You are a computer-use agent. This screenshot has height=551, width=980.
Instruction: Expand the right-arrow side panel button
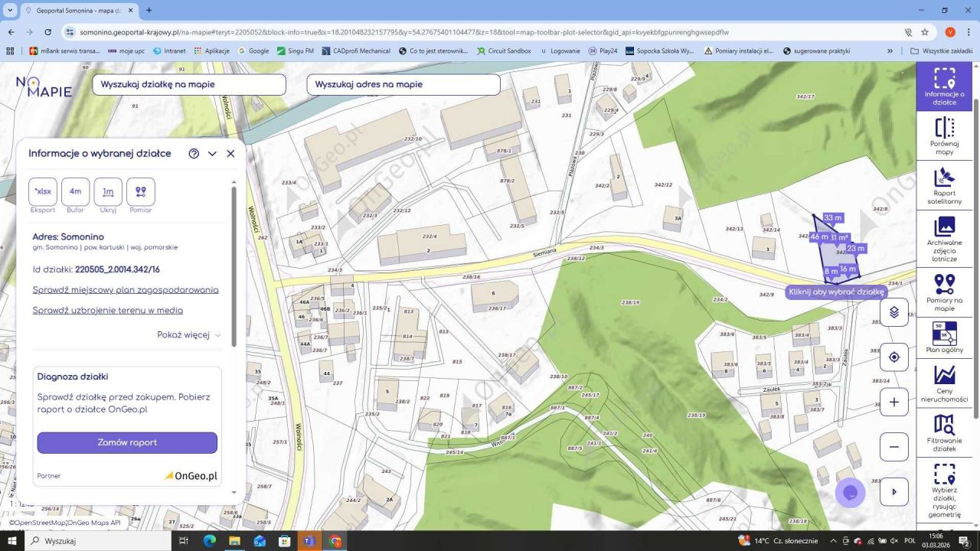pos(893,492)
